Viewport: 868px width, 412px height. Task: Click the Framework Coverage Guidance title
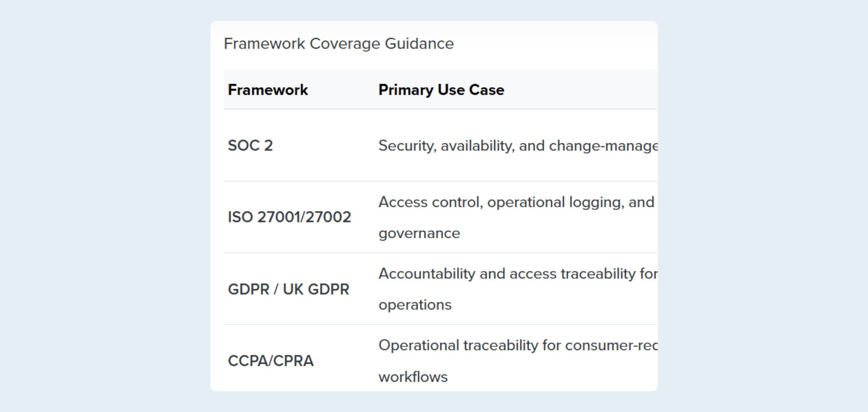pos(338,44)
